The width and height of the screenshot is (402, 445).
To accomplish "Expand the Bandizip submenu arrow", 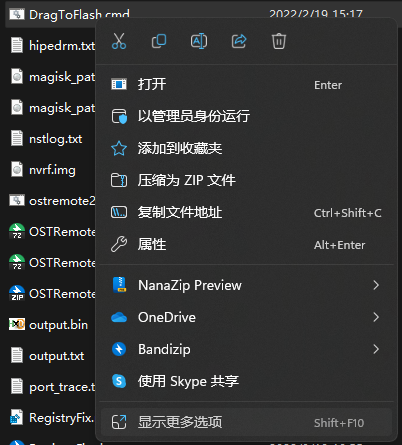I will tap(376, 349).
